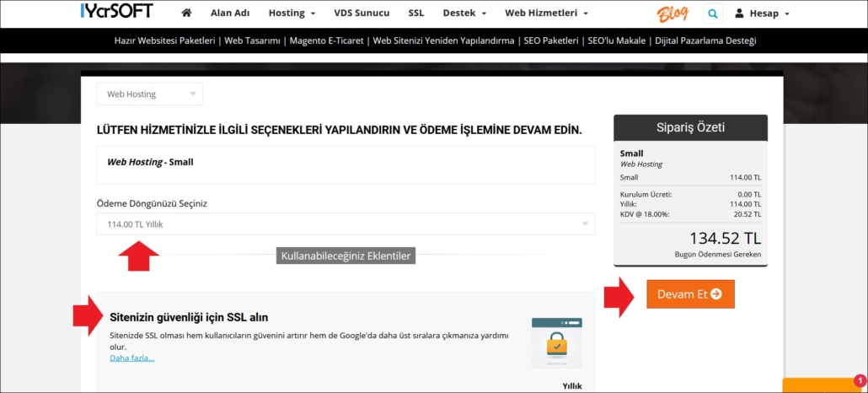Open the Web Tasarımı link
Screen dimensions: 868x393
pyautogui.click(x=253, y=40)
